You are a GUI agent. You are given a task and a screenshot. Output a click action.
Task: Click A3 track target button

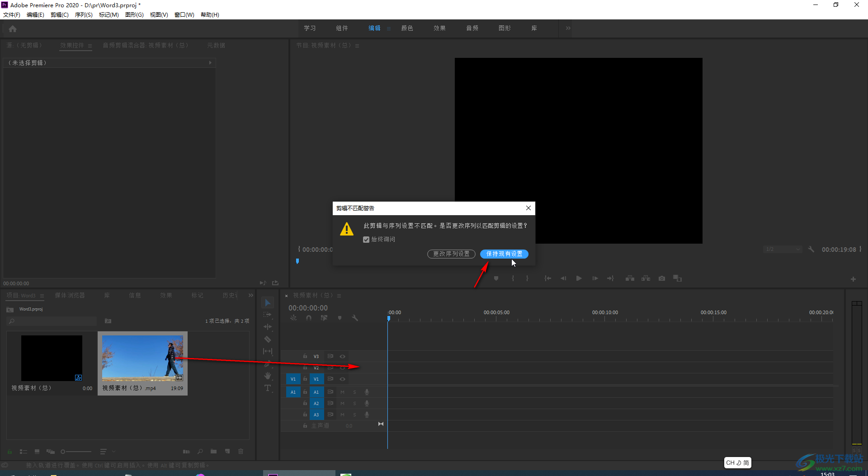[x=316, y=415]
